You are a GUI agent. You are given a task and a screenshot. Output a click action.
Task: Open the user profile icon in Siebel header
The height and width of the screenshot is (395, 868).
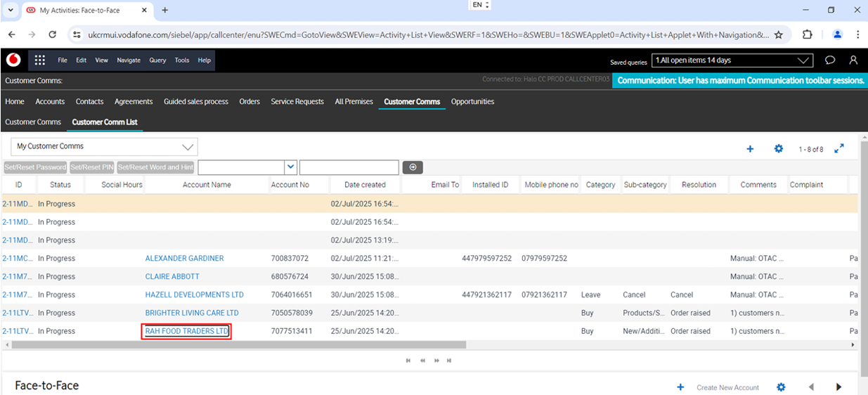853,60
